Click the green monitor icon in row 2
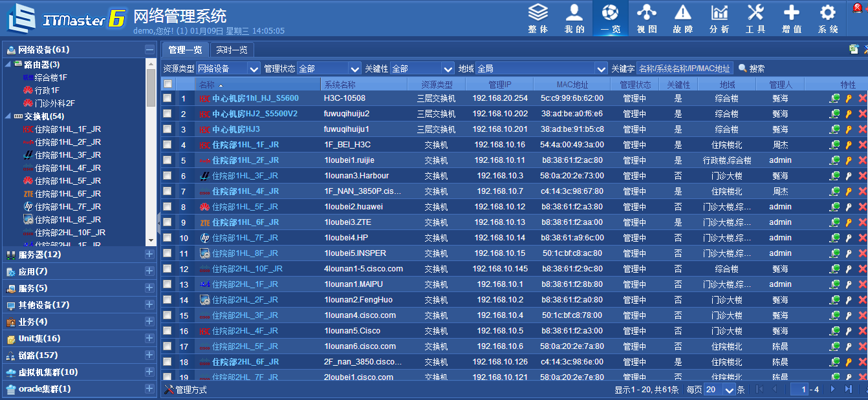The height and width of the screenshot is (400, 868). pyautogui.click(x=835, y=114)
